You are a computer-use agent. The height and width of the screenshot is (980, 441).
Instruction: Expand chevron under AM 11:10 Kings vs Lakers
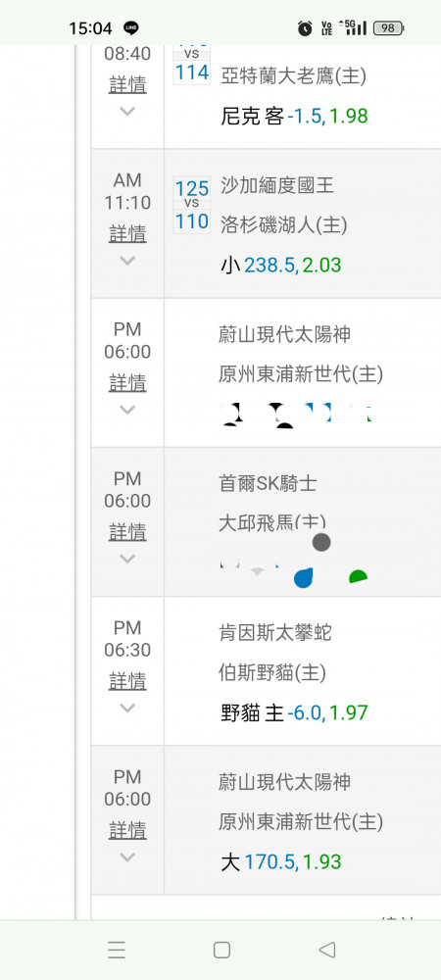[127, 261]
